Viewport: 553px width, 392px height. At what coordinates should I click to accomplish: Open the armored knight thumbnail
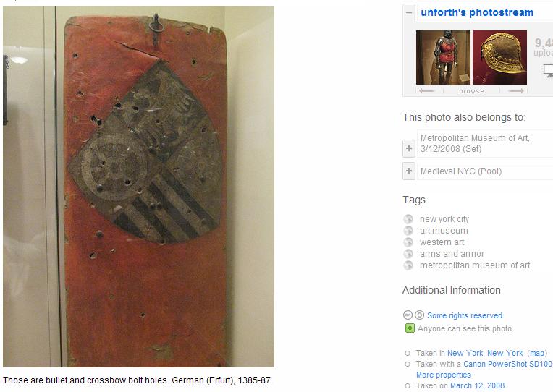point(443,57)
